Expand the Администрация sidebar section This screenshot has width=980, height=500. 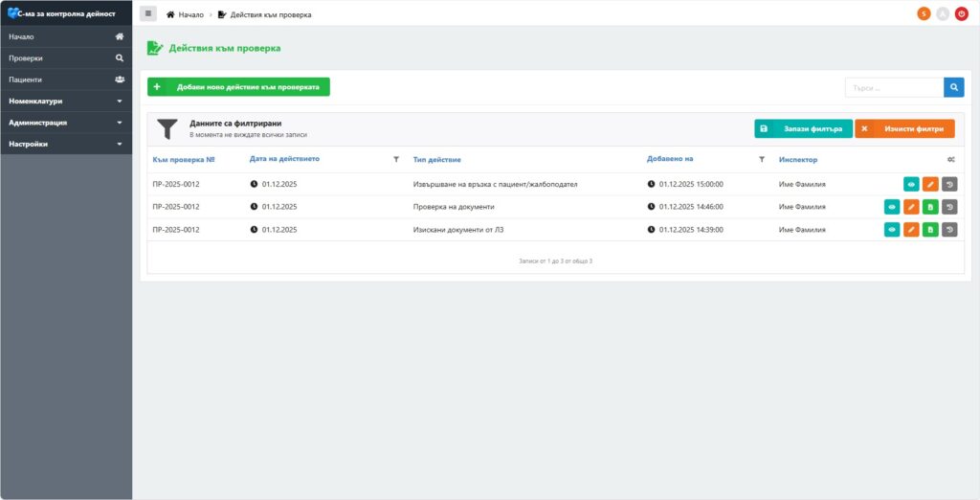(x=66, y=123)
